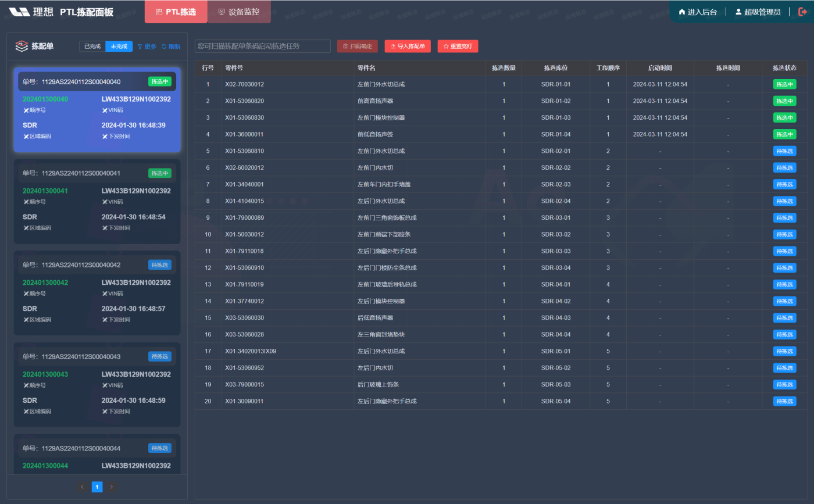Switch filter to 已完成
Screen dimensions: 814x504
click(92, 47)
